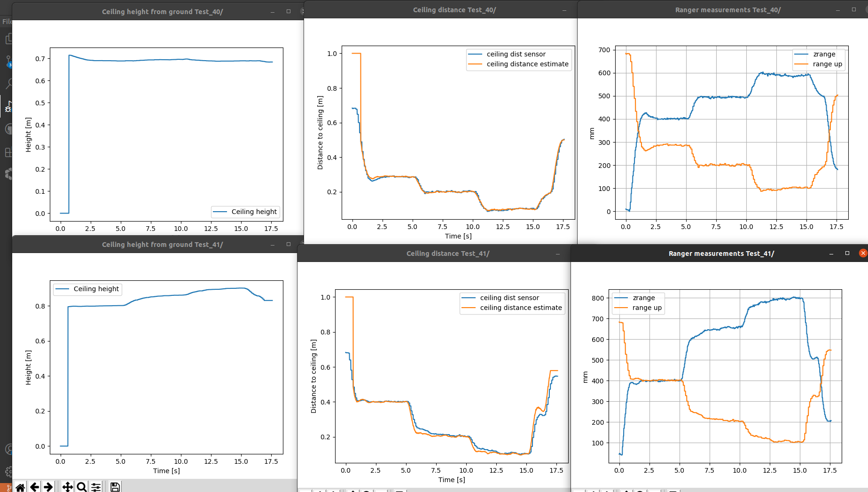Close the Ranger measurements Test_41 window

[863, 253]
